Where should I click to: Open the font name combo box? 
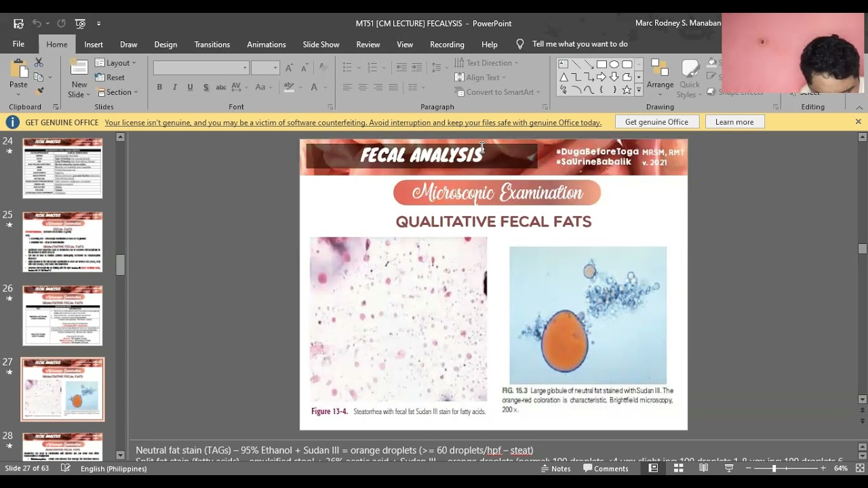(201, 68)
